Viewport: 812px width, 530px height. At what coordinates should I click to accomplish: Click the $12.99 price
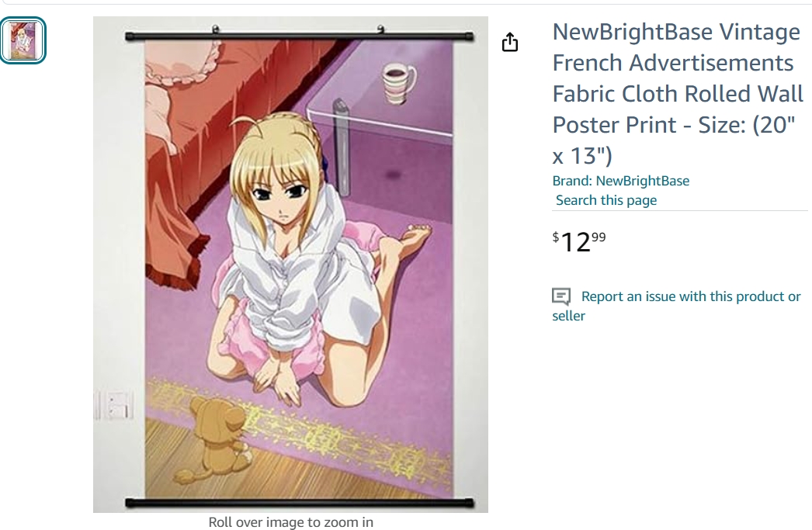click(579, 241)
